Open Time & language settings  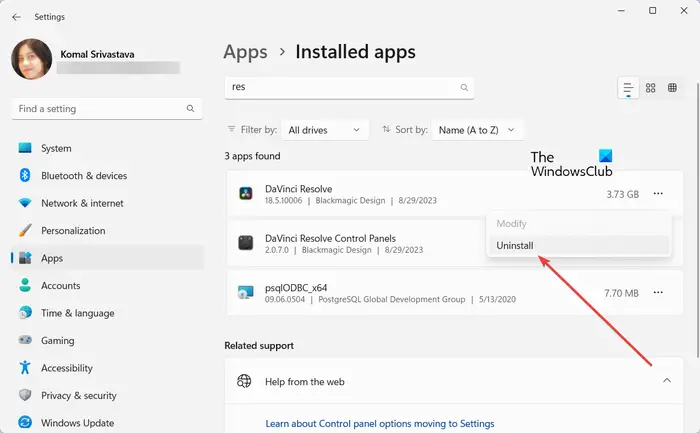point(107,313)
